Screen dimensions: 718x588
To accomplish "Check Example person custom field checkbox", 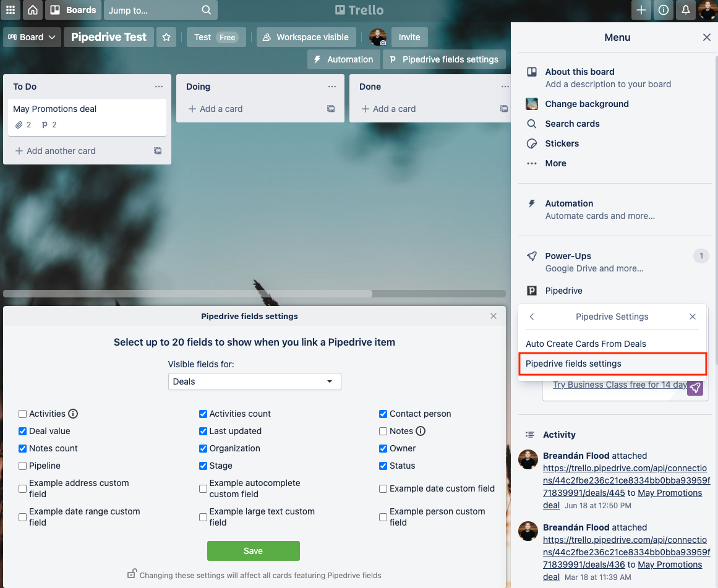I will coord(383,518).
